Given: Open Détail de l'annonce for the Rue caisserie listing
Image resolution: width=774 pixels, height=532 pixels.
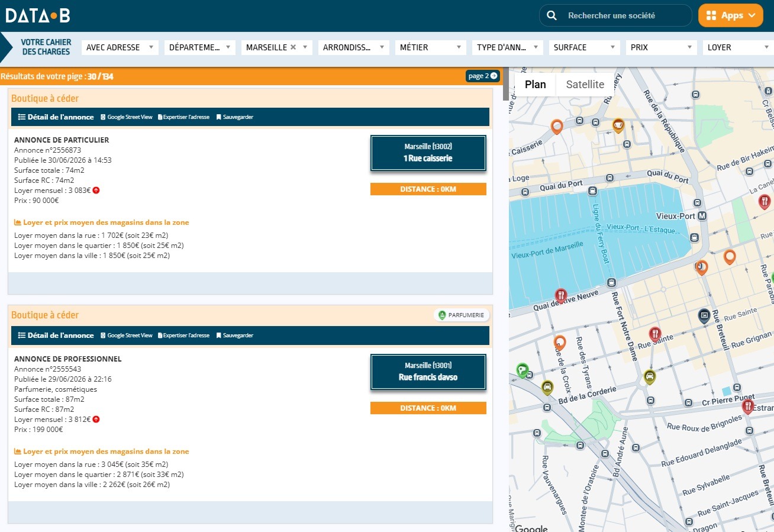Looking at the screenshot, I should pos(56,117).
